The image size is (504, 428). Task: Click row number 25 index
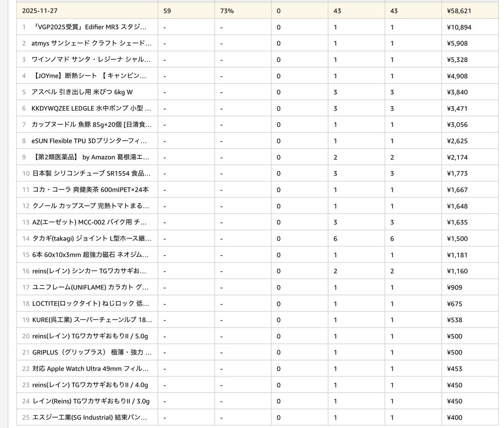click(x=26, y=418)
